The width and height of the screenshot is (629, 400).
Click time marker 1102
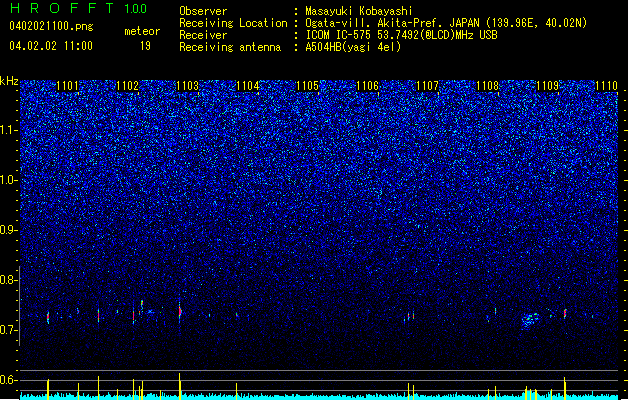[128, 86]
